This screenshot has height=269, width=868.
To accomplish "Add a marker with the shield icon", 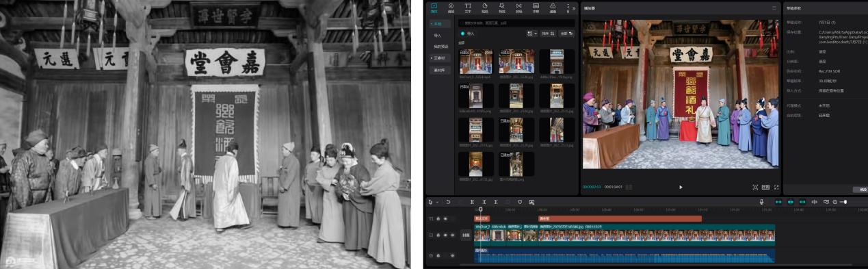I will point(520,202).
